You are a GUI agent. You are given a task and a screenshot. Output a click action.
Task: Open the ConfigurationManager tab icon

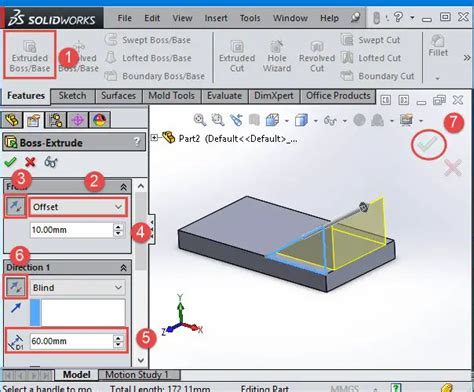(x=55, y=120)
